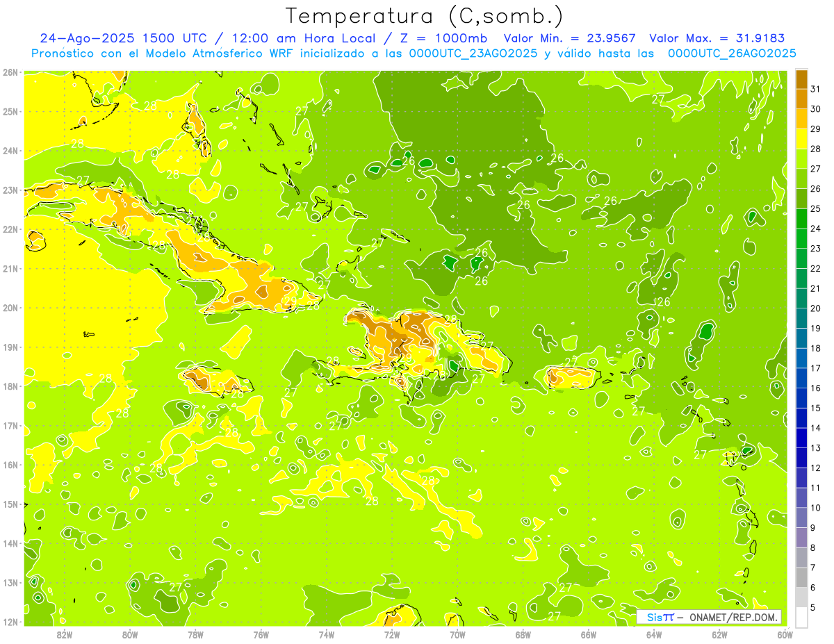
Task: Click the title 'Temperatura (C,somb.)'
Action: click(x=425, y=16)
